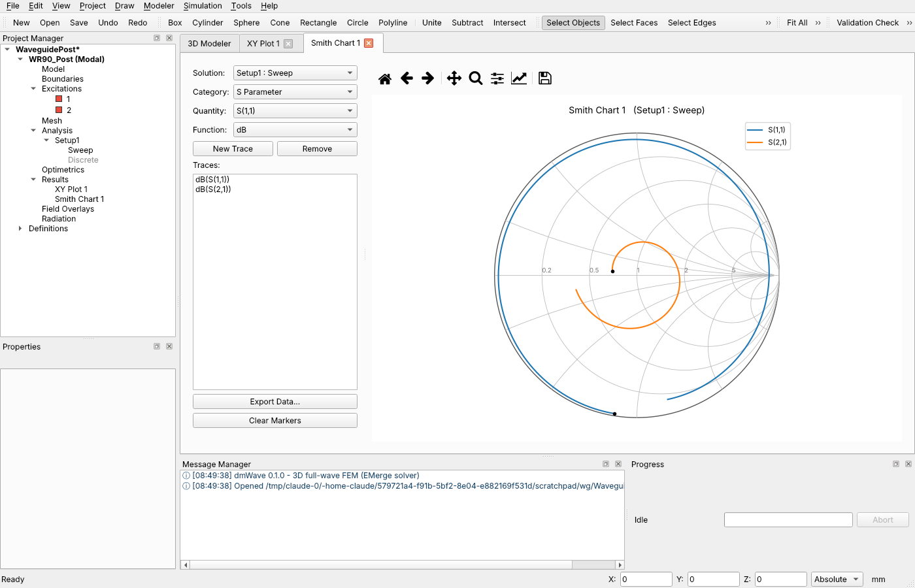Close the Smith Chart 1 tab
Image resolution: width=915 pixels, height=588 pixels.
click(x=369, y=43)
